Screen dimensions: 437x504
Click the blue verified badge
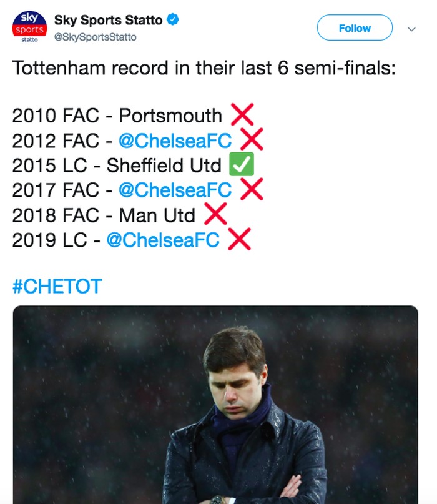click(x=173, y=20)
